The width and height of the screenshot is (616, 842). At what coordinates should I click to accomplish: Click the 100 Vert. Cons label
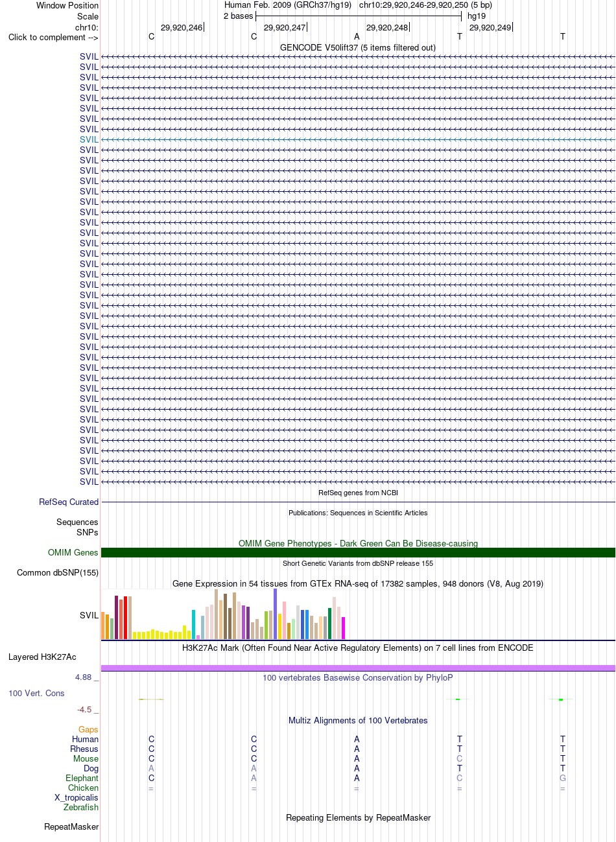pos(36,694)
